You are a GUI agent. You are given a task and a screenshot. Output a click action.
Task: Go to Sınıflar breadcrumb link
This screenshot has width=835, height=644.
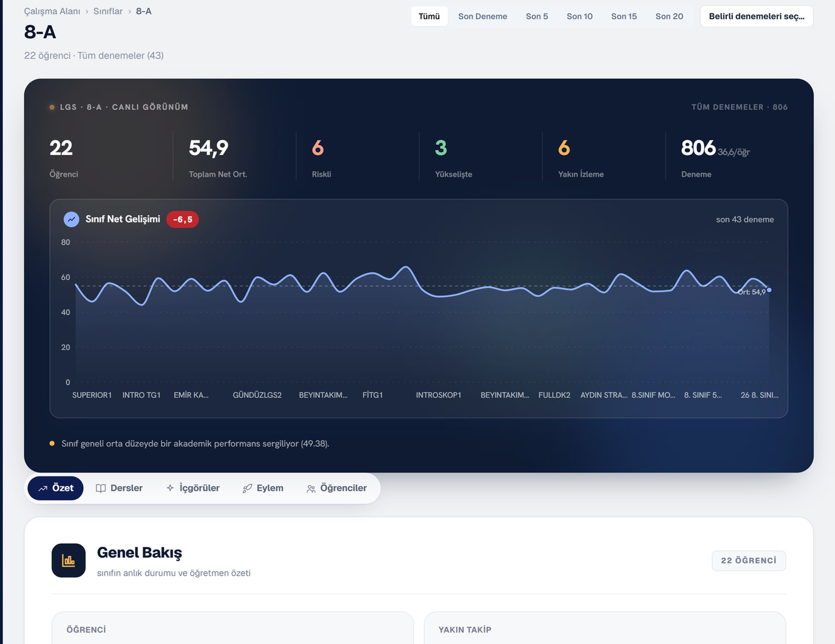[108, 11]
